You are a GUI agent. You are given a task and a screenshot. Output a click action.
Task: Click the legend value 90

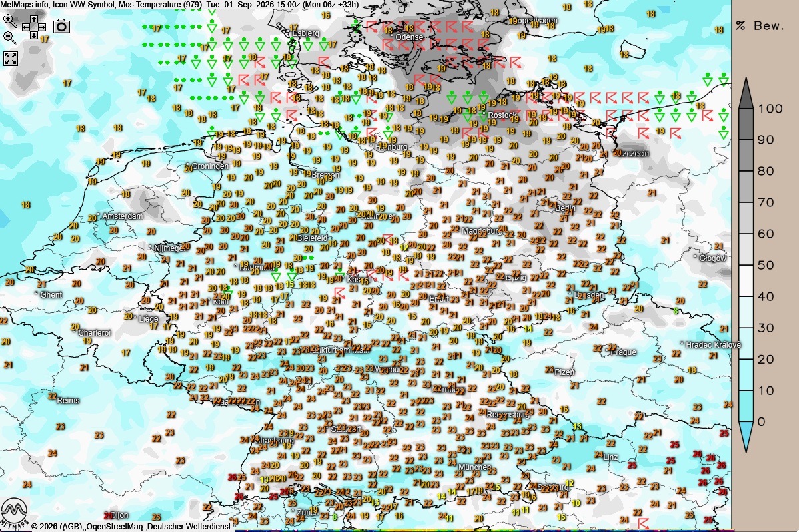(x=766, y=140)
